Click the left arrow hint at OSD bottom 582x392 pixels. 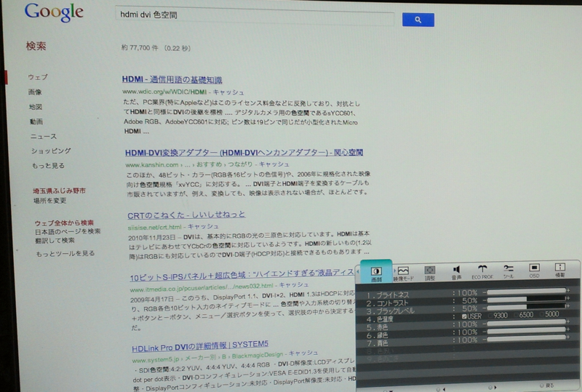click(441, 389)
